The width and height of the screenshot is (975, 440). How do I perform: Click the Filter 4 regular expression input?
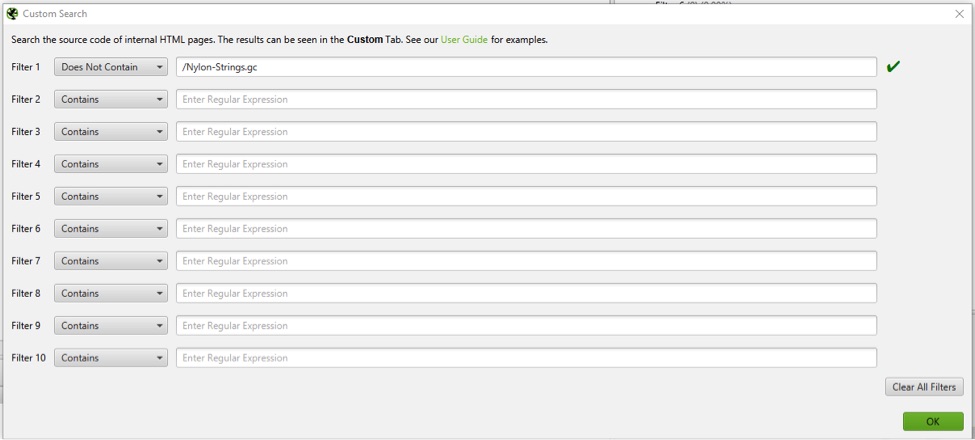[x=526, y=164]
